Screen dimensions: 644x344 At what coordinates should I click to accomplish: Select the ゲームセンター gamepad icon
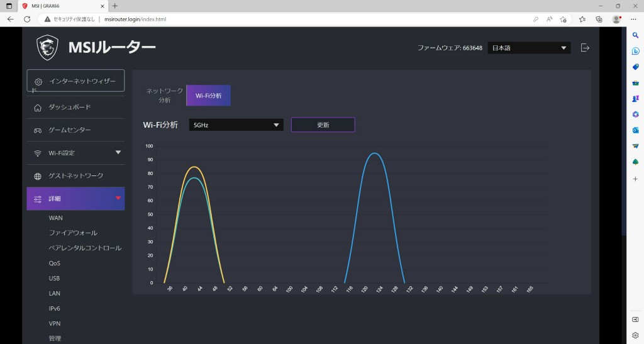click(x=38, y=130)
